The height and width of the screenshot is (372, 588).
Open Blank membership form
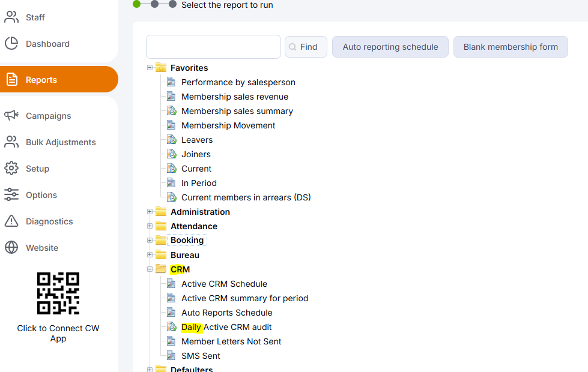point(511,47)
